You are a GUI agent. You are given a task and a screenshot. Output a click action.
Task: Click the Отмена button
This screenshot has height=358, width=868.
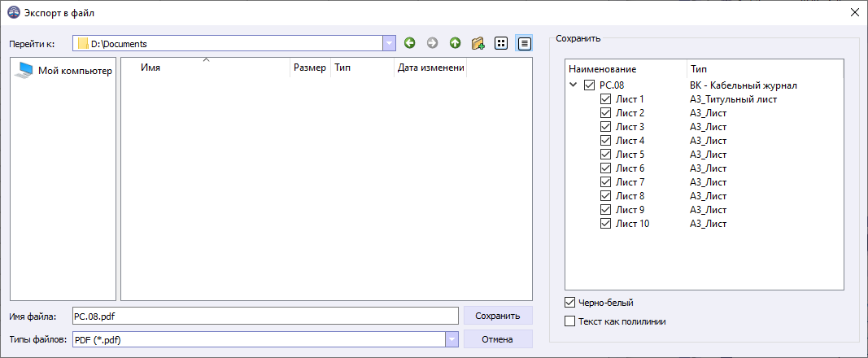click(x=498, y=339)
